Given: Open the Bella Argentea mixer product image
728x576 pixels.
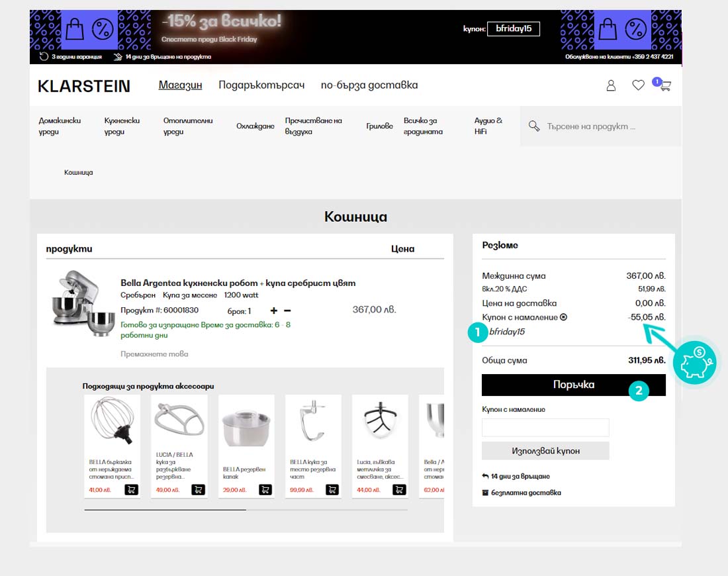Looking at the screenshot, I should pyautogui.click(x=83, y=303).
